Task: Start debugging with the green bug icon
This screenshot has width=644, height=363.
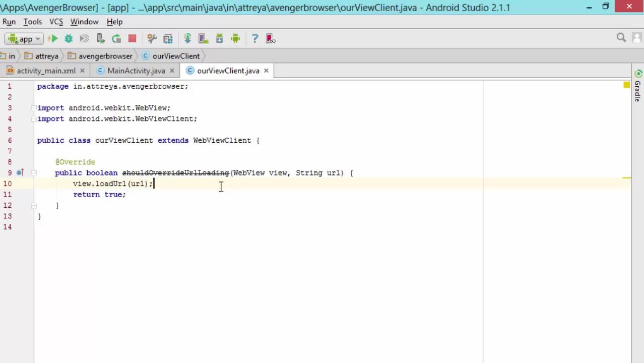Action: point(69,38)
